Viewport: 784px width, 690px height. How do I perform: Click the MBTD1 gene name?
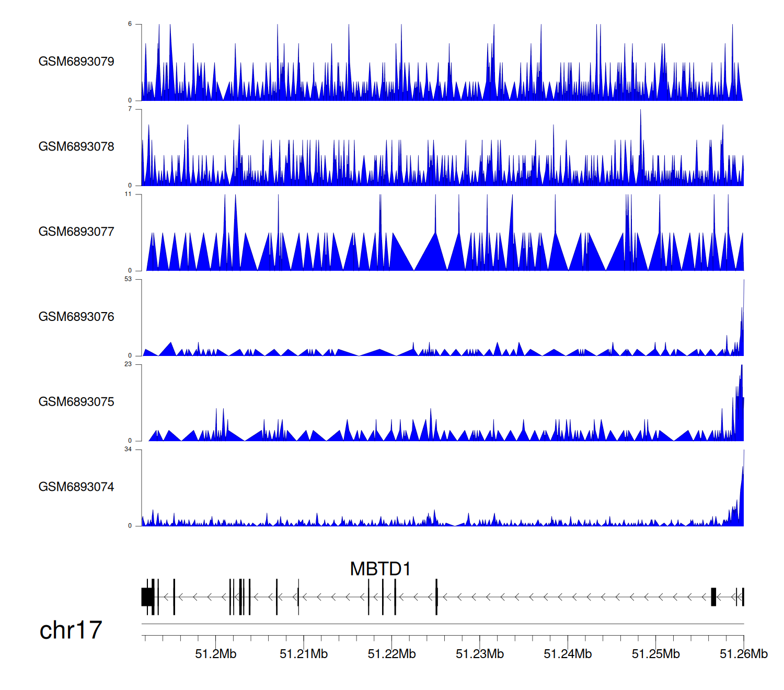point(380,569)
